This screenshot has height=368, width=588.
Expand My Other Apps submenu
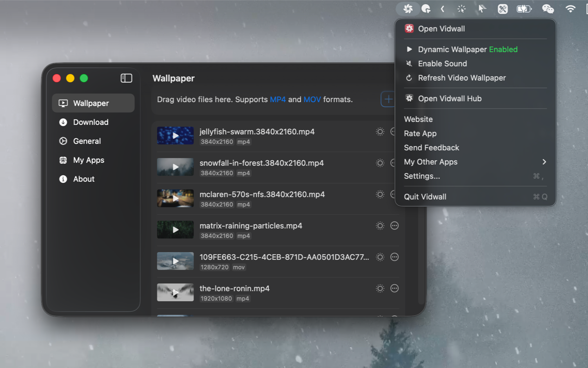pyautogui.click(x=475, y=162)
